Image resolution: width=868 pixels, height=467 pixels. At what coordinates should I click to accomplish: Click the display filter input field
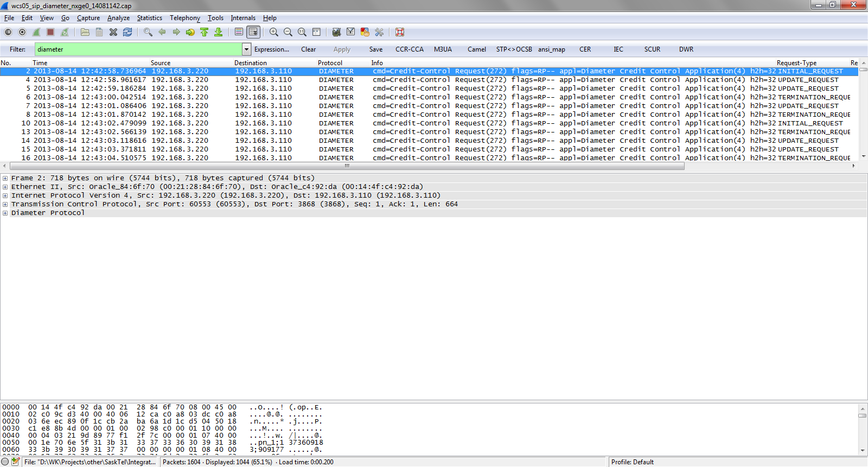[138, 49]
